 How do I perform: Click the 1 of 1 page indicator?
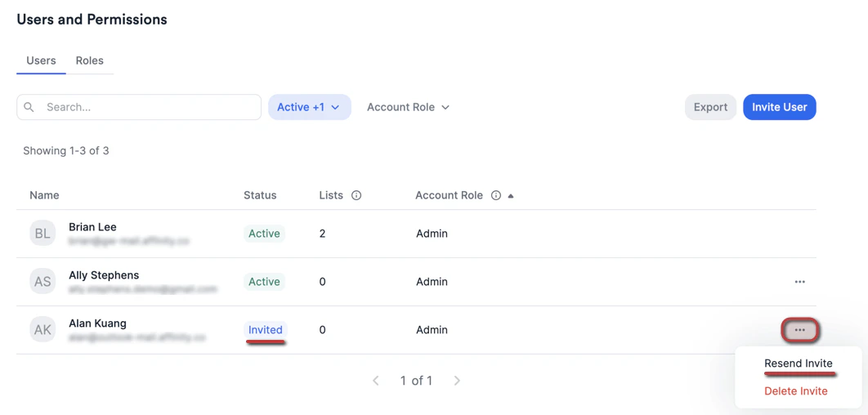click(416, 381)
